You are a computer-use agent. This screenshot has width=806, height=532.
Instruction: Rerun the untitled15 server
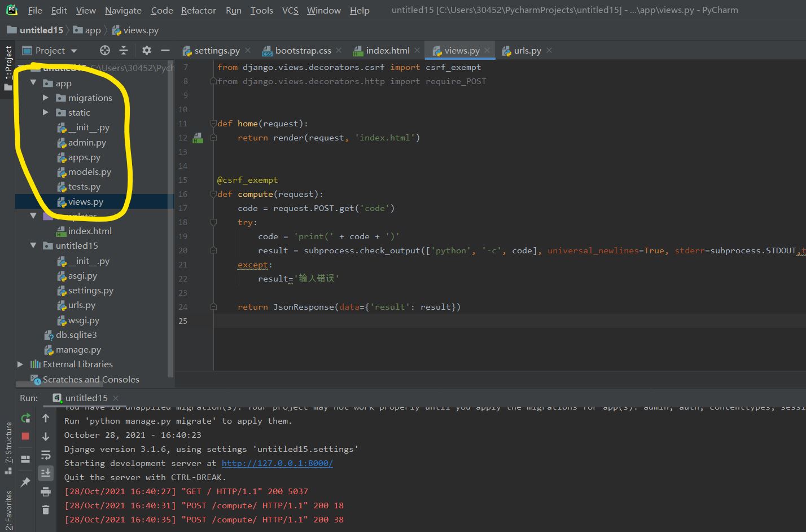pos(25,418)
